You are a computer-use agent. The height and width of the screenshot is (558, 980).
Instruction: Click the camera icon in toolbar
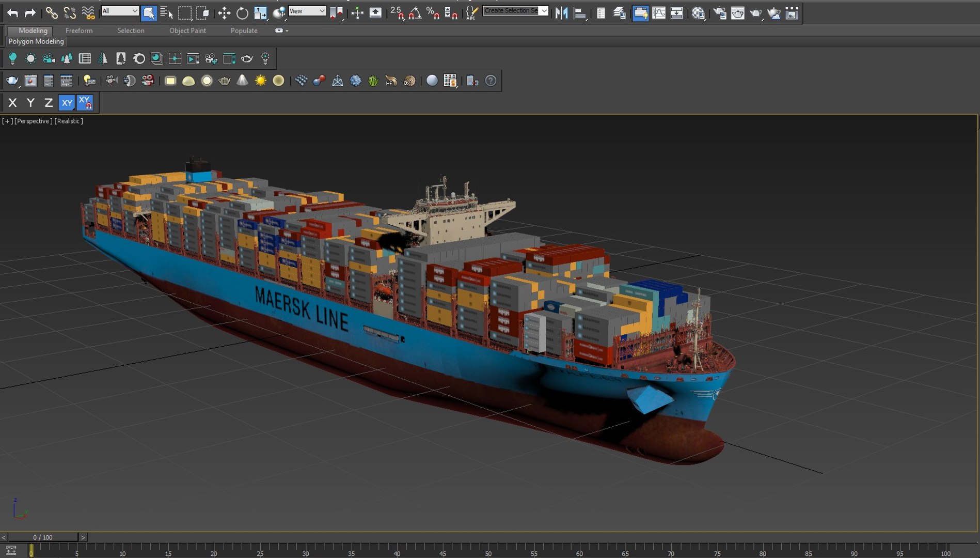49,58
